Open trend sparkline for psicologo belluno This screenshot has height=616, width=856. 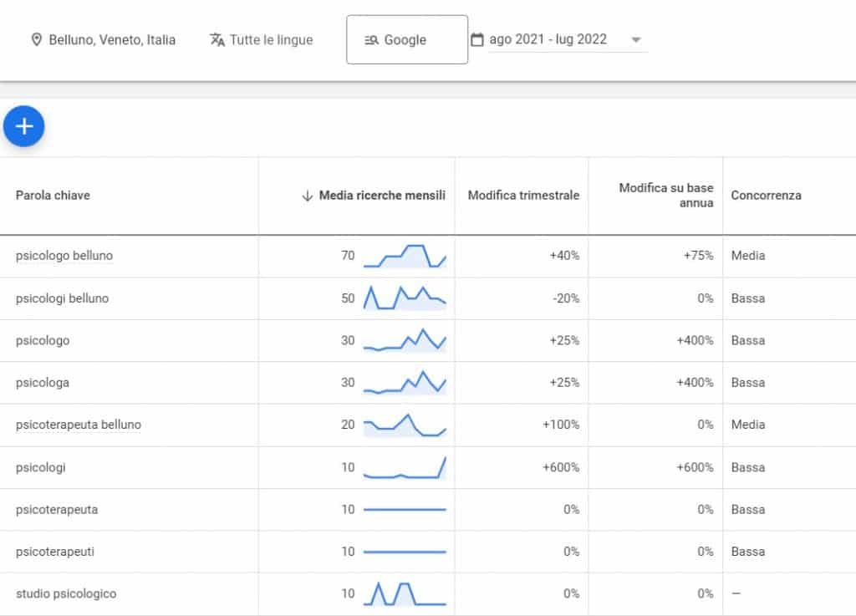[x=405, y=256]
